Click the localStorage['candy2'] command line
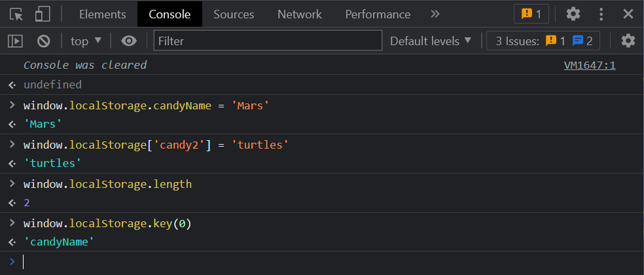This screenshot has width=644, height=275. tap(156, 145)
